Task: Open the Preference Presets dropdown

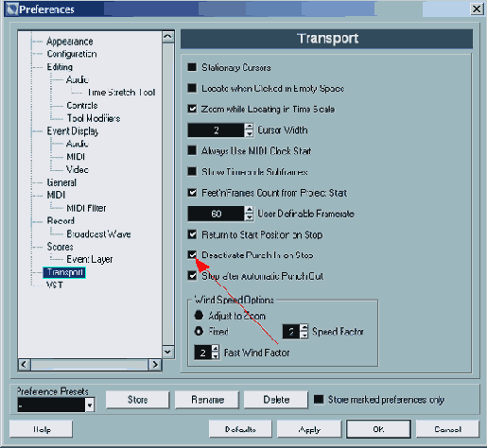Action: (x=90, y=405)
